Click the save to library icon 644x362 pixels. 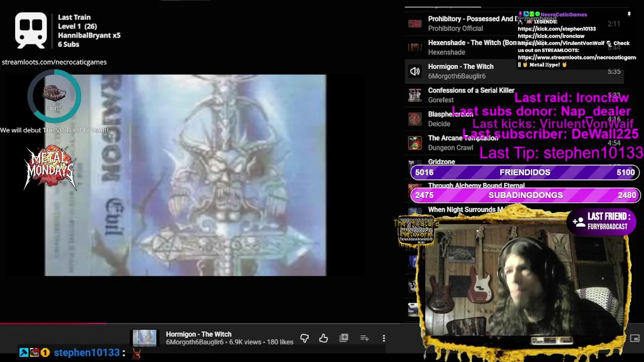pyautogui.click(x=344, y=338)
